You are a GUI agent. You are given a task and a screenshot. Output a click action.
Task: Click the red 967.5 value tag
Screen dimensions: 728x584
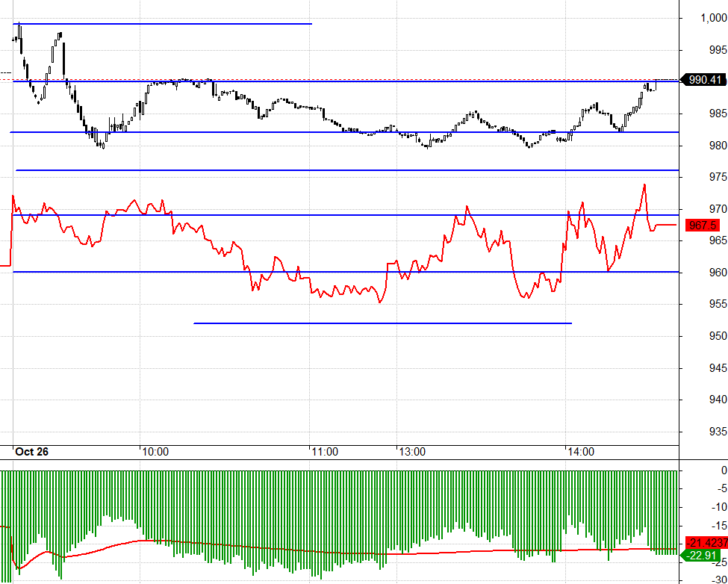[x=704, y=225]
